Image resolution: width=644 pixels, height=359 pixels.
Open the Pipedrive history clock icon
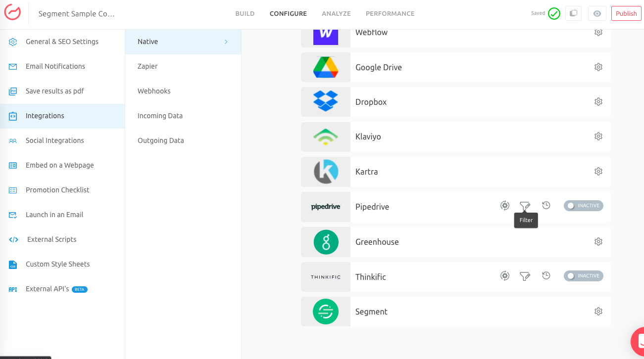coord(546,205)
